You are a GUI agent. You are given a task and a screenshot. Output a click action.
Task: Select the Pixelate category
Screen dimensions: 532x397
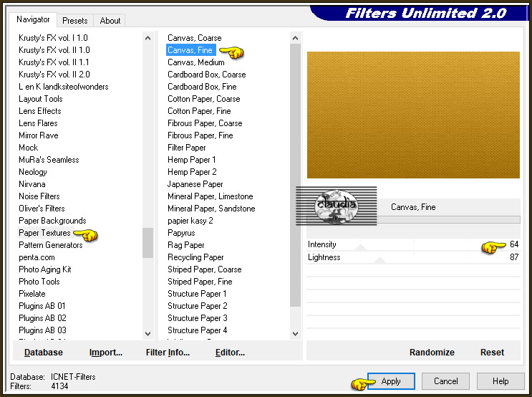(32, 294)
